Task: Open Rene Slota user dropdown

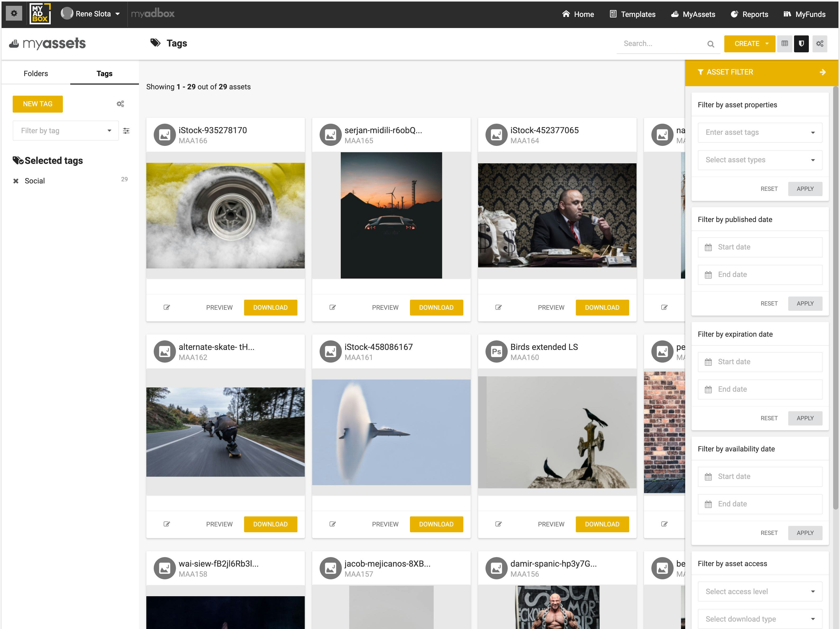Action: tap(90, 14)
